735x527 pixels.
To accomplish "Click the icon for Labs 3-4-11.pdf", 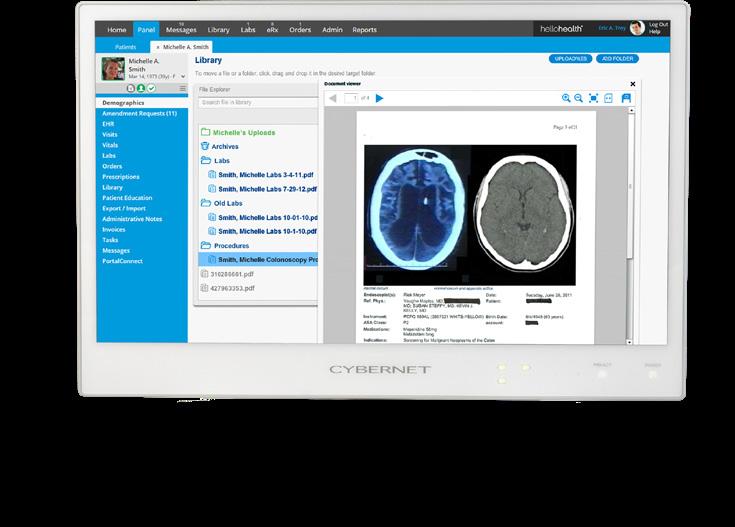I will [212, 174].
